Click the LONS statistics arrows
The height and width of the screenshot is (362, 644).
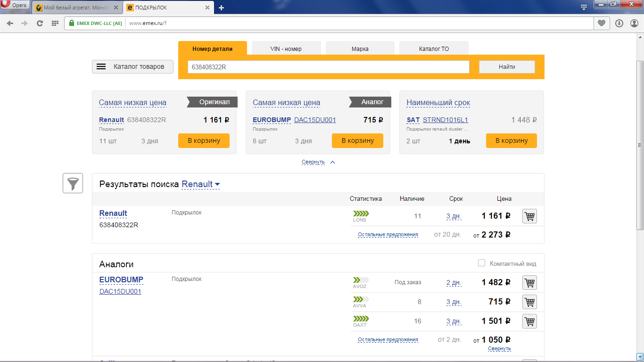click(x=361, y=214)
